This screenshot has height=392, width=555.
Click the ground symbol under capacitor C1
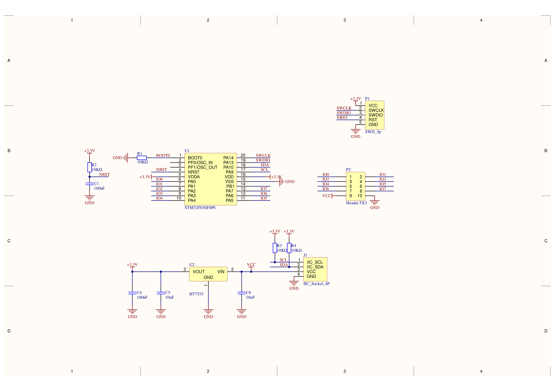pyautogui.click(x=89, y=198)
